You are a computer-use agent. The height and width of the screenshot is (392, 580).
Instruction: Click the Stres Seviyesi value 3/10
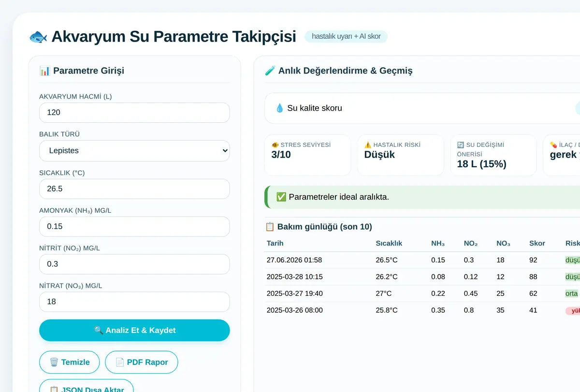(x=281, y=155)
